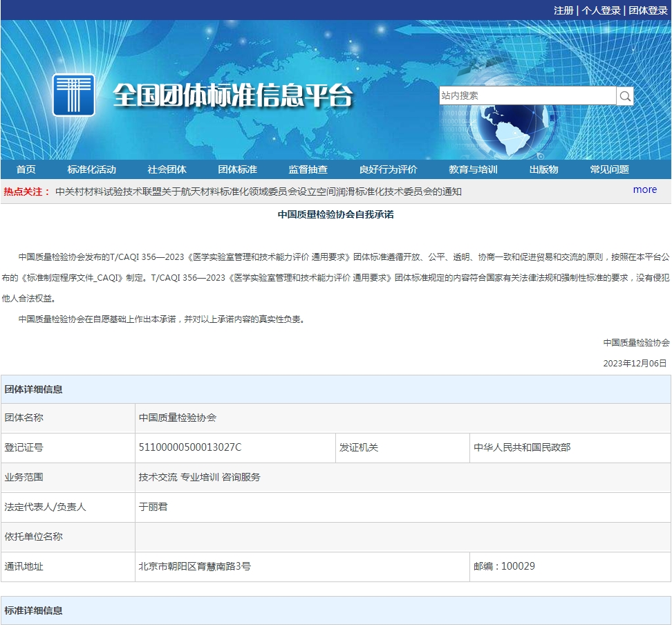Click the 团体详细信息 section header
Screen dimensions: 672x625
click(336, 389)
